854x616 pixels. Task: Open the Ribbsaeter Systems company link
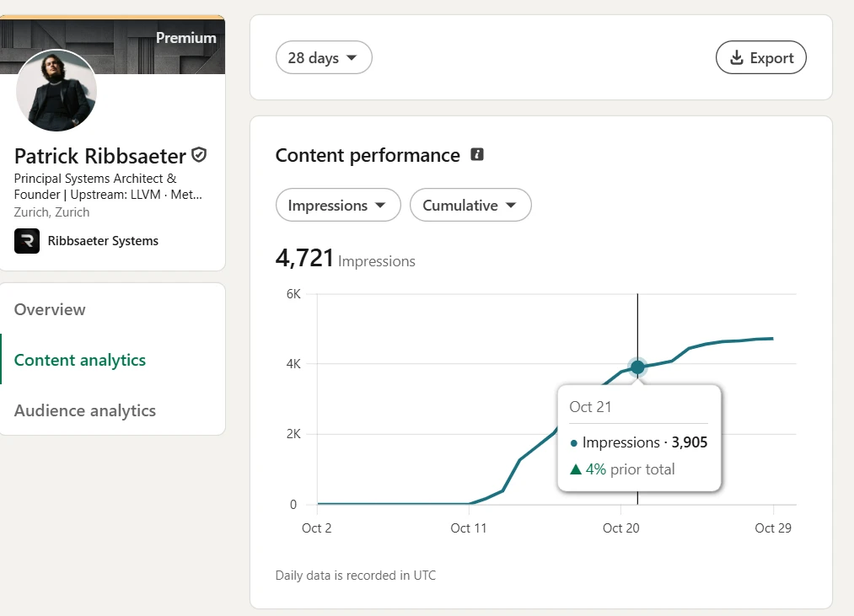(103, 241)
